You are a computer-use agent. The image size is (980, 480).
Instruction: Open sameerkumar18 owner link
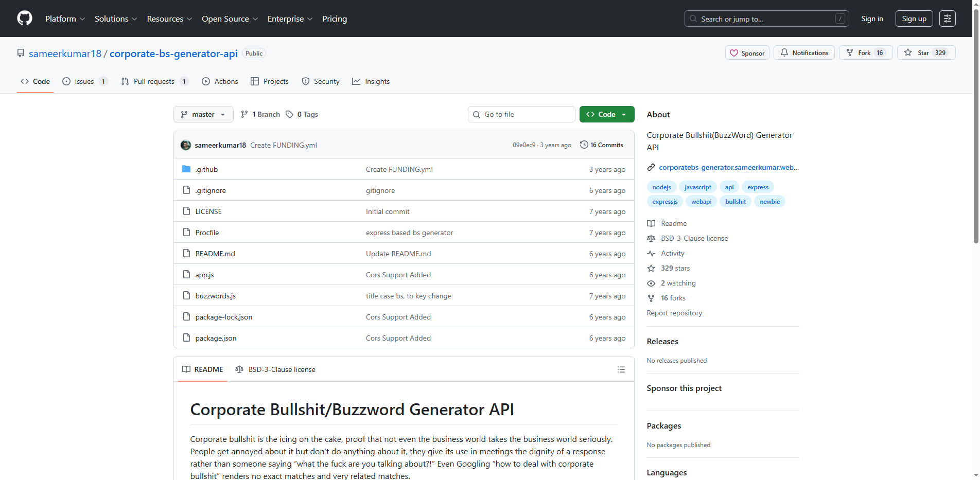point(65,54)
